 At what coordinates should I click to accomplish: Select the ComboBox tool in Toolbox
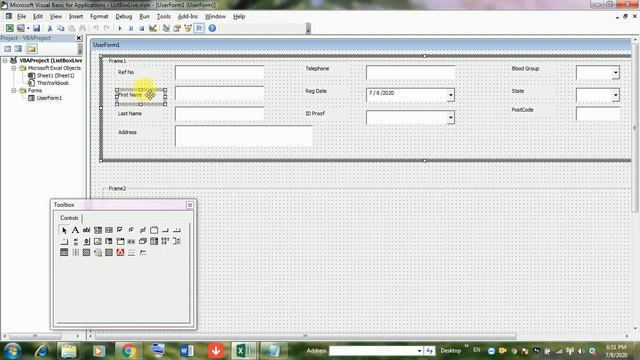pos(98,230)
